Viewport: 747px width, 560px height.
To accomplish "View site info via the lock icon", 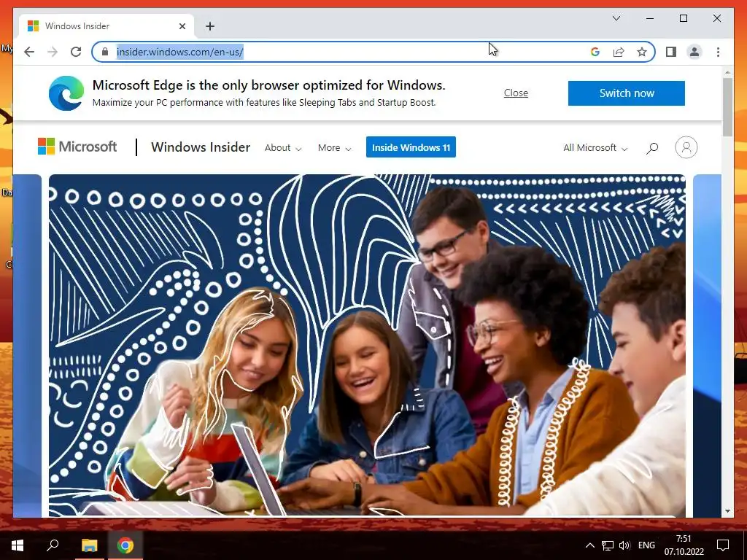I will click(x=105, y=52).
